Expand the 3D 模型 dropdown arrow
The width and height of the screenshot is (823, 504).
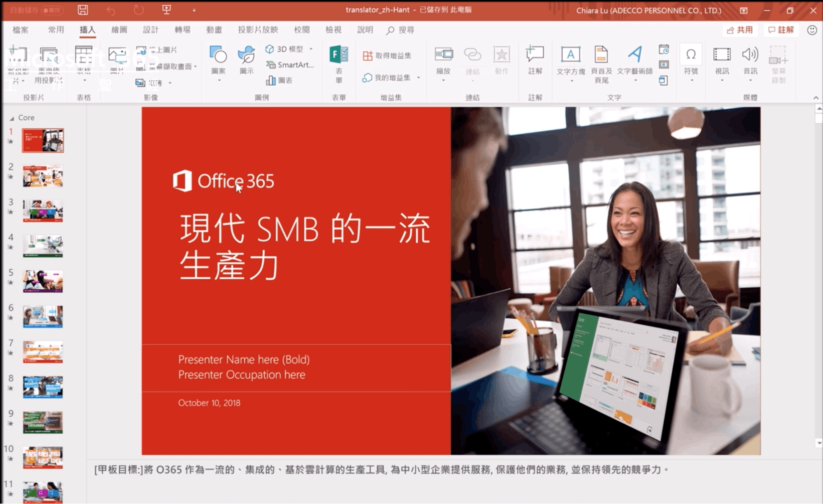point(311,49)
